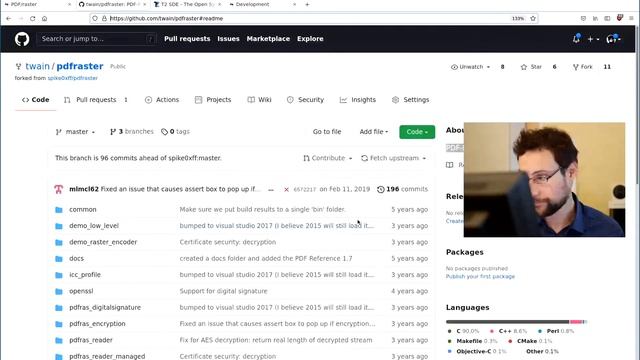Click Publish your first package link

[480, 276]
